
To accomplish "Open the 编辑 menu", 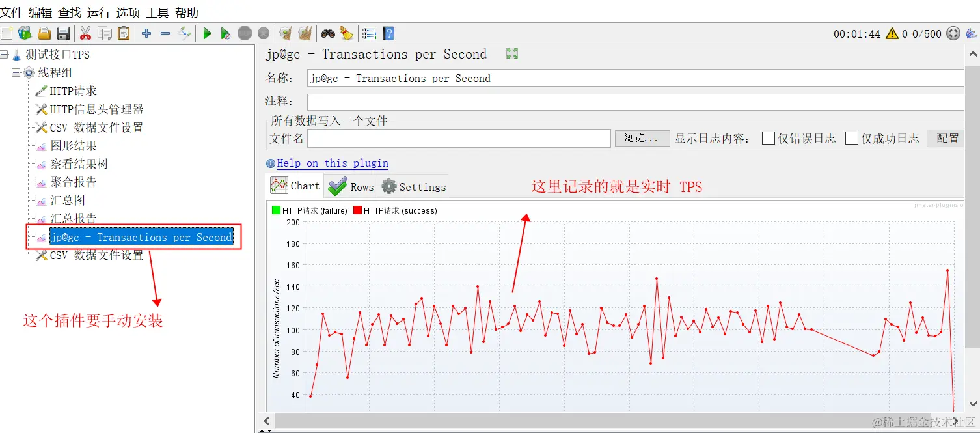I will pyautogui.click(x=40, y=12).
